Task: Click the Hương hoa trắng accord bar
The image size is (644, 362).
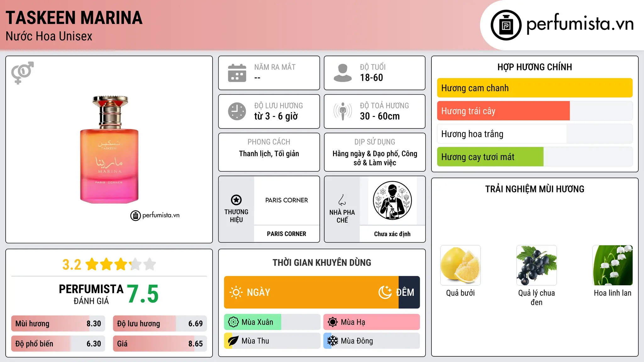Action: coord(535,134)
